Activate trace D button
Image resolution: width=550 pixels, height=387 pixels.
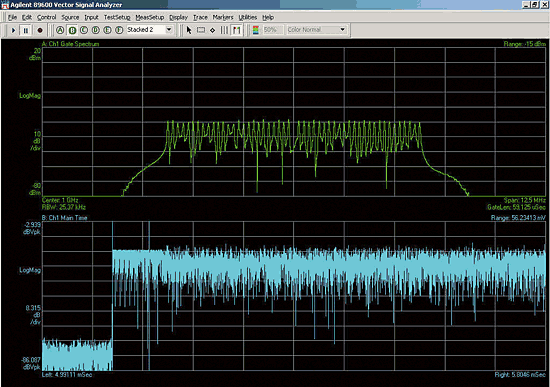click(x=96, y=30)
